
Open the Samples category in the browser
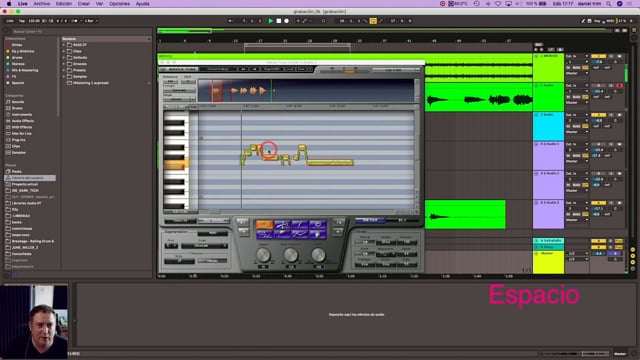point(18,153)
